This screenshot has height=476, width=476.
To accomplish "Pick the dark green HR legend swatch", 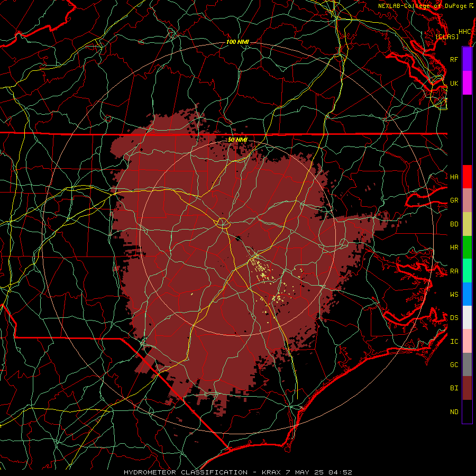I will 467,248.
